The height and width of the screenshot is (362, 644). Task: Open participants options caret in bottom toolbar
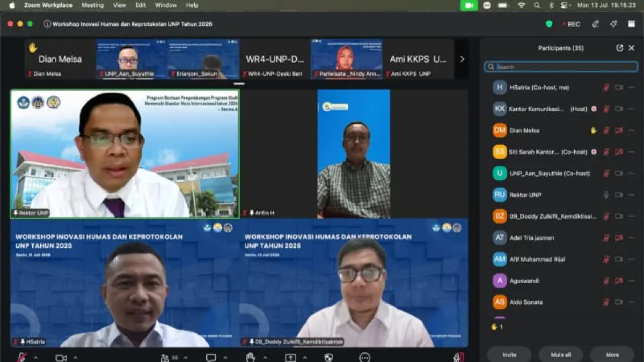[x=186, y=357]
